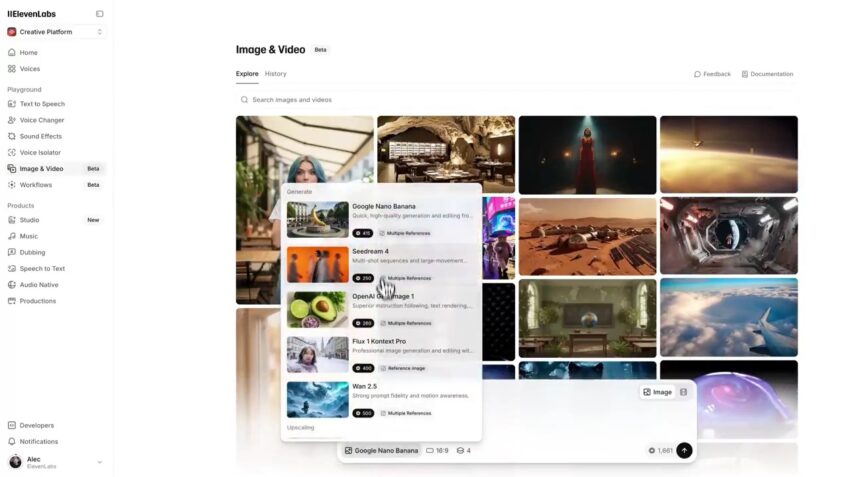The image size is (850, 477).
Task: Switch to Image mode toggle
Action: tap(657, 392)
